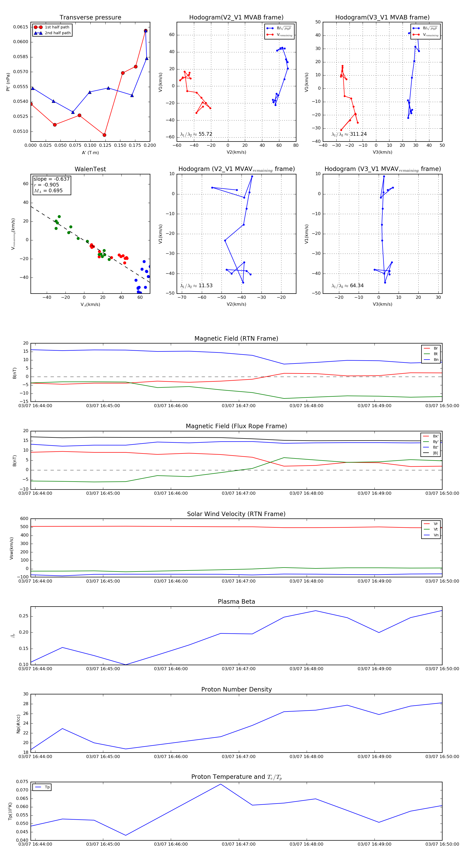Click the 'Proton Number Density' plot title
The height and width of the screenshot is (868, 473).
tap(236, 689)
